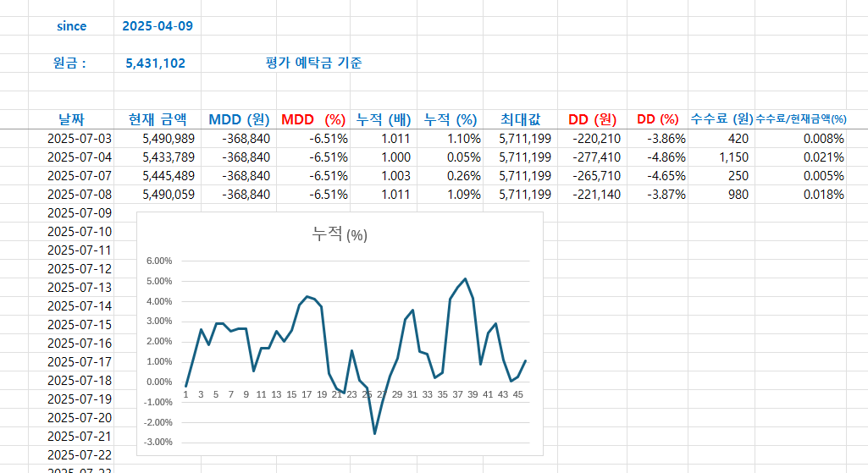Click the 원금 : label cell
Image resolution: width=868 pixels, height=473 pixels.
pos(71,63)
